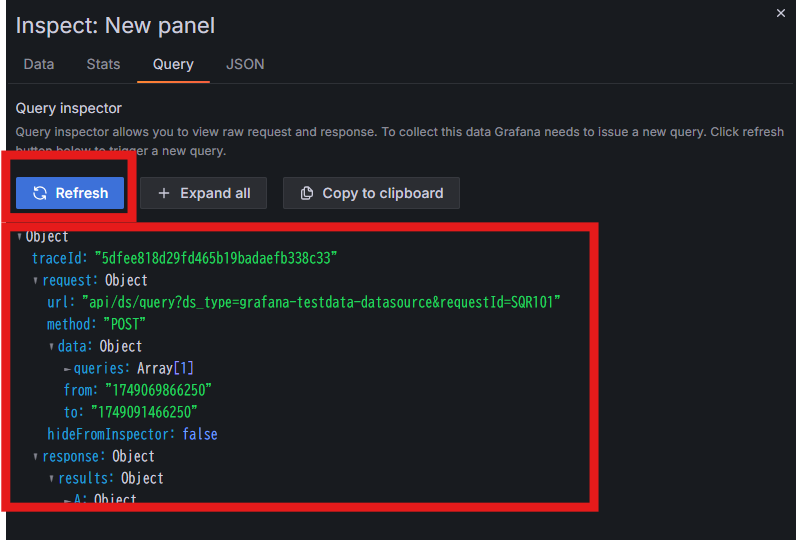Viewport: 796px width, 540px height.
Task: Click the plus icon on Expand all
Action: [x=163, y=193]
